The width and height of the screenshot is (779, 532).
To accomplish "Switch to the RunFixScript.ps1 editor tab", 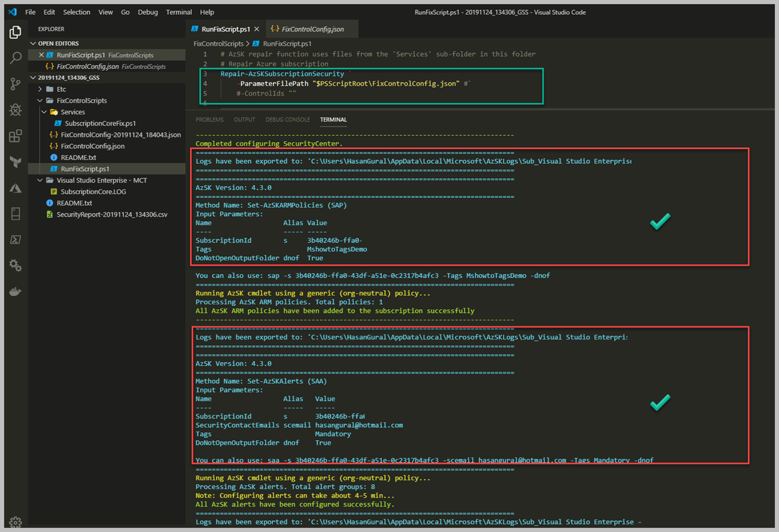I will pos(225,29).
